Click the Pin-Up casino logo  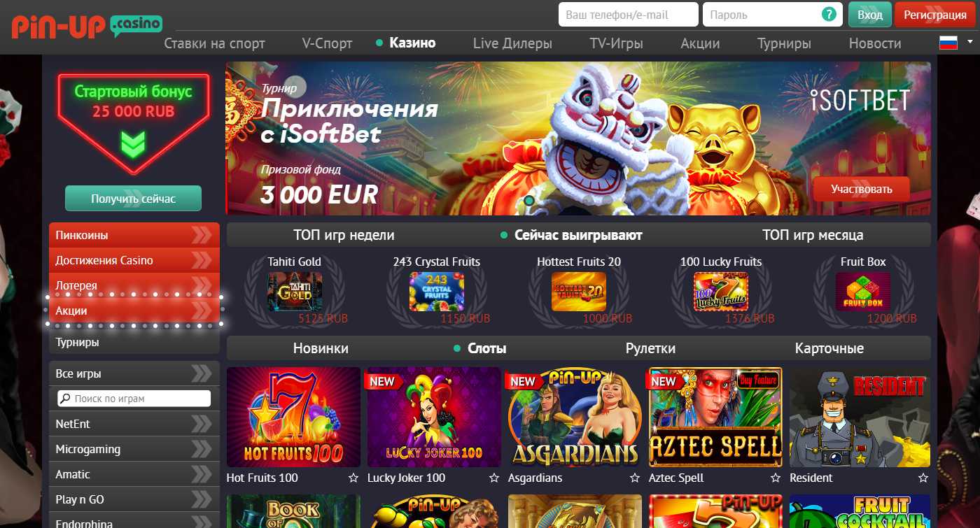tap(87, 27)
